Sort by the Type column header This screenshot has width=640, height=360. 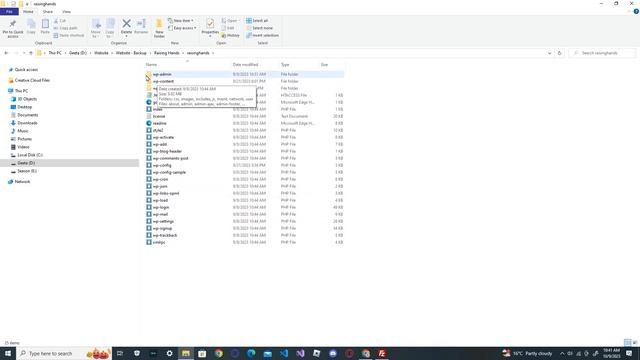coord(285,64)
